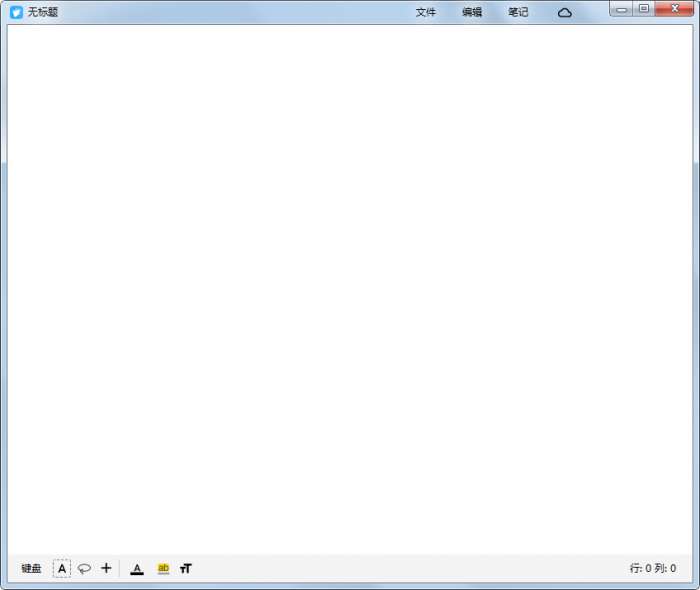Screen dimensions: 700x590
Task: Click the plus add icon
Action: click(106, 568)
